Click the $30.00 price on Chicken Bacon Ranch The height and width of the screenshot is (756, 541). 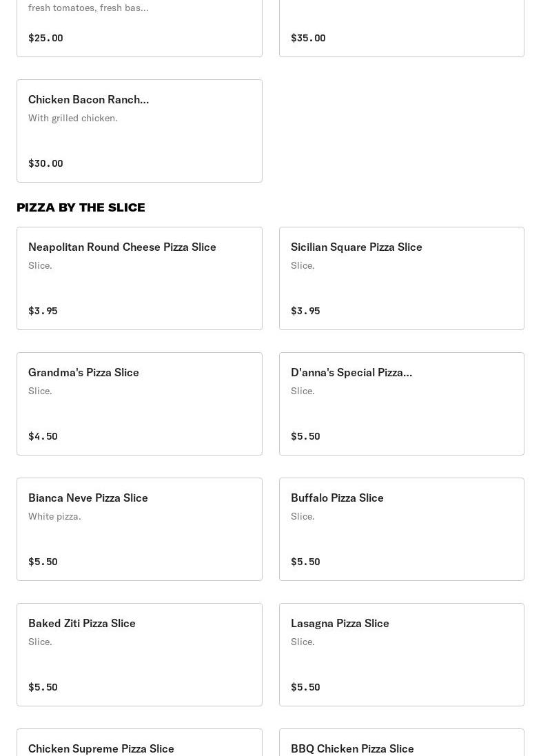point(45,163)
